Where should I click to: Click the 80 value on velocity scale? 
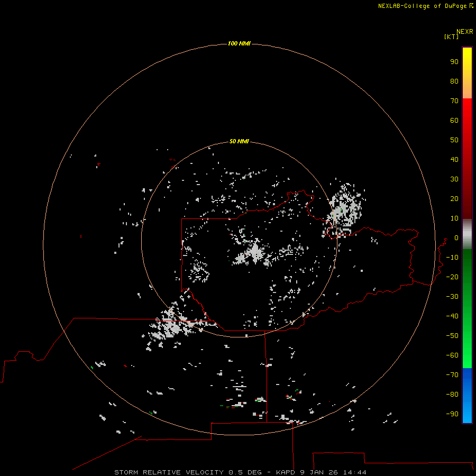(x=454, y=81)
